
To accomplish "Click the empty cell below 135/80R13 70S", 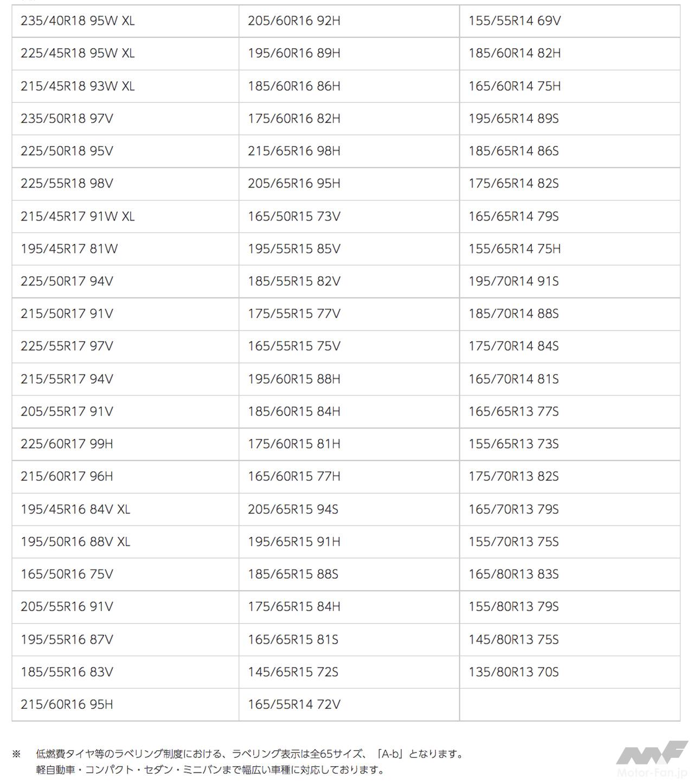I will pyautogui.click(x=569, y=705).
